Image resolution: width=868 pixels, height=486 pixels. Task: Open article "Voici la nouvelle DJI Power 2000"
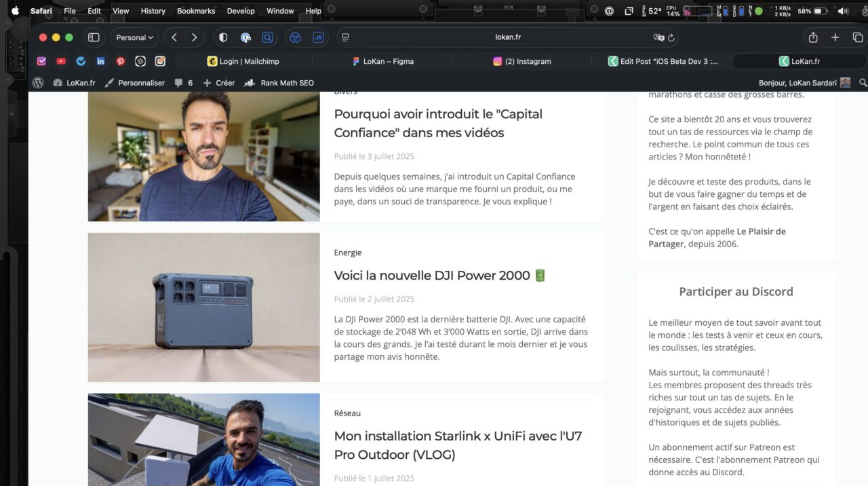pyautogui.click(x=439, y=276)
